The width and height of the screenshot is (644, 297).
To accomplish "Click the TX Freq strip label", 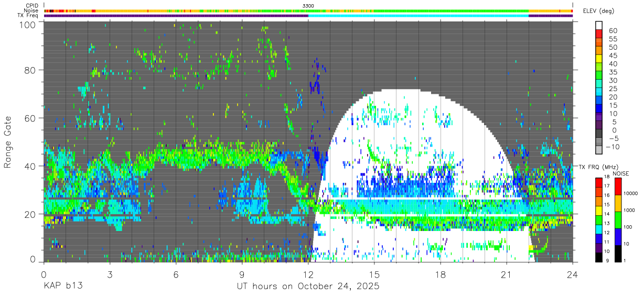I will [x=28, y=16].
